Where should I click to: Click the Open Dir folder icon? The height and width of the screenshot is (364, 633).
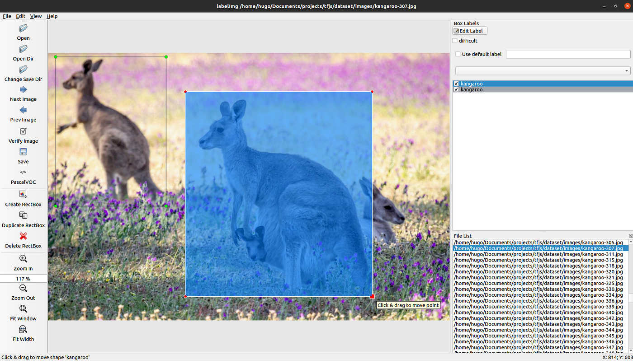click(x=23, y=49)
